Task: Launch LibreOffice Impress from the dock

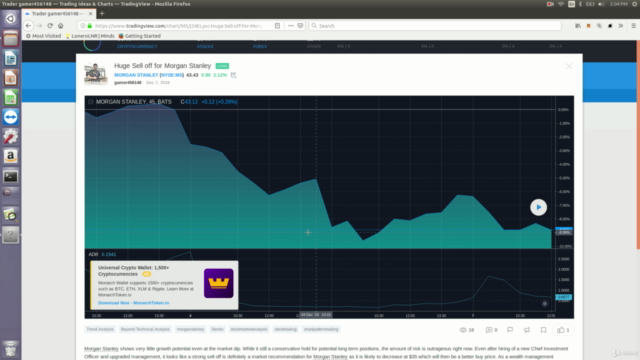Action: pos(11,78)
